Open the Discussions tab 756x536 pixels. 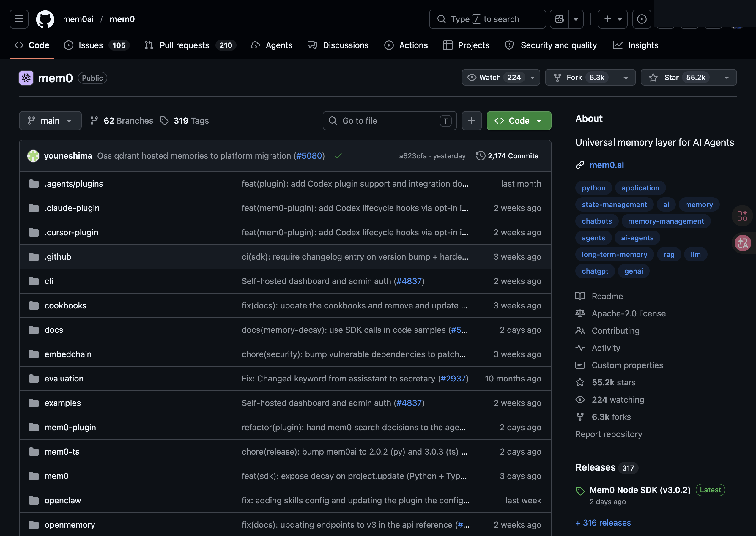(338, 45)
